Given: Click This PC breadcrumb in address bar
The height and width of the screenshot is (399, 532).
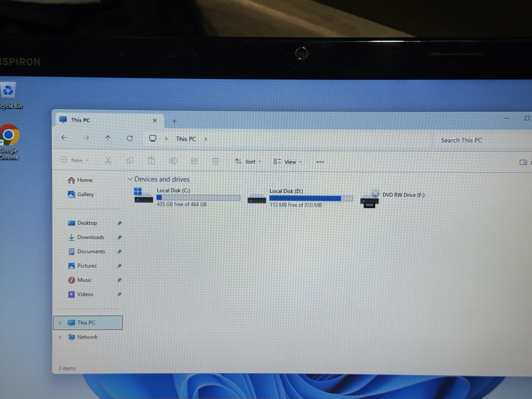Looking at the screenshot, I should tap(186, 139).
